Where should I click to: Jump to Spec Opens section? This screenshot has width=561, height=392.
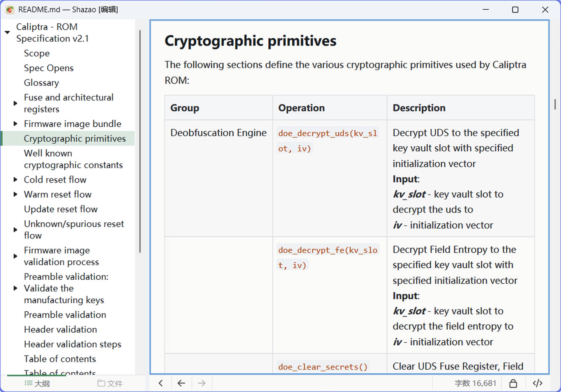49,68
